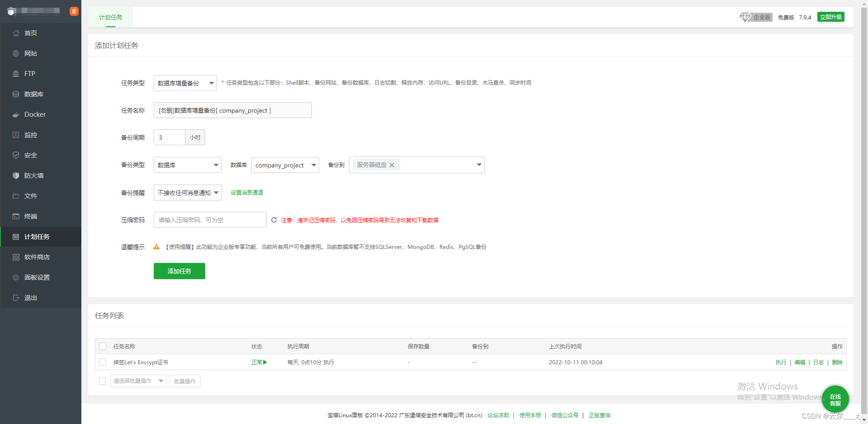Click the home icon beside 首页
Image resolution: width=868 pixels, height=424 pixels.
tap(16, 33)
